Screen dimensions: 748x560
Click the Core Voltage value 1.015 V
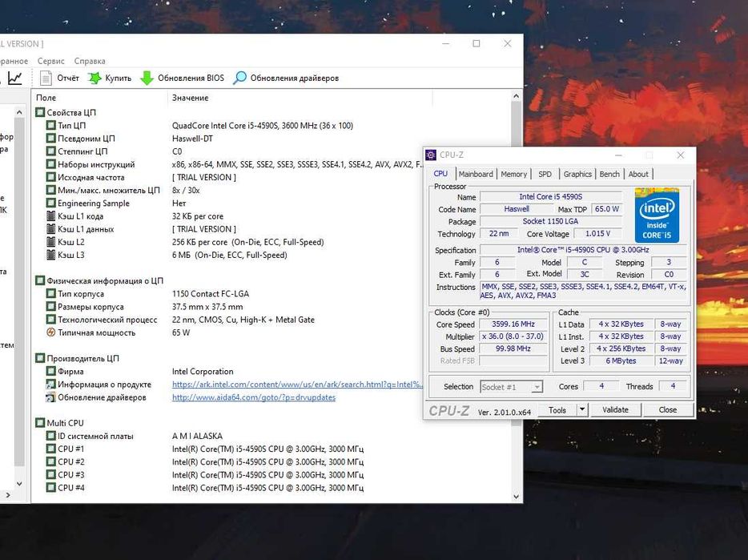point(597,233)
